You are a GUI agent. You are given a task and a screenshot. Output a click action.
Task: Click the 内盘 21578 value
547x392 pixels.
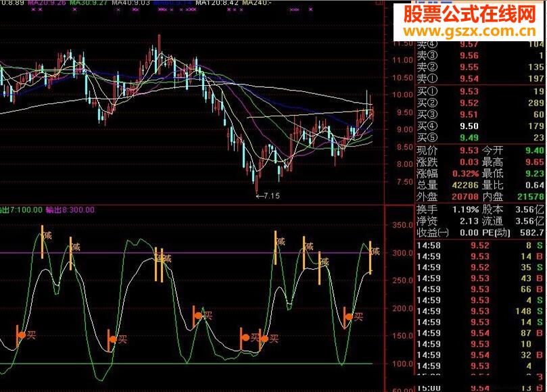click(531, 197)
